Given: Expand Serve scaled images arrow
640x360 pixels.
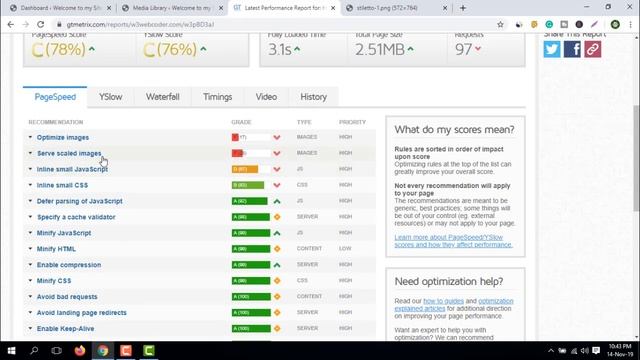Looking at the screenshot, I should (x=30, y=153).
